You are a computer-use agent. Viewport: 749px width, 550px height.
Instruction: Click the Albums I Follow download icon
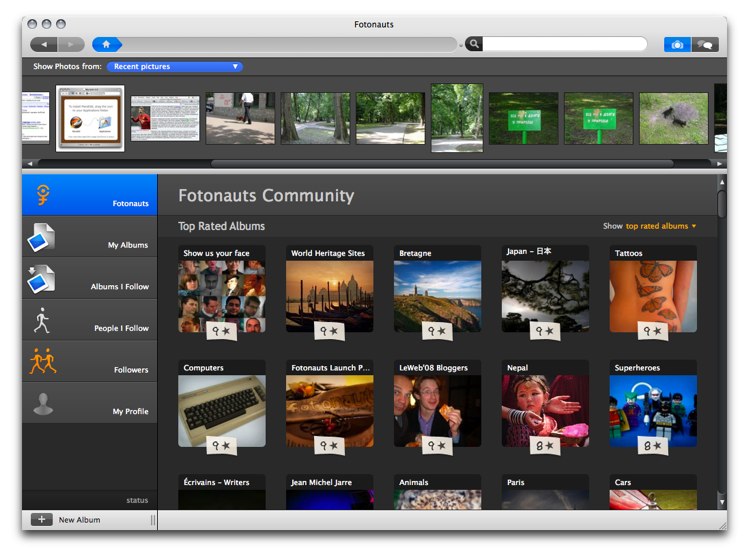(x=41, y=279)
